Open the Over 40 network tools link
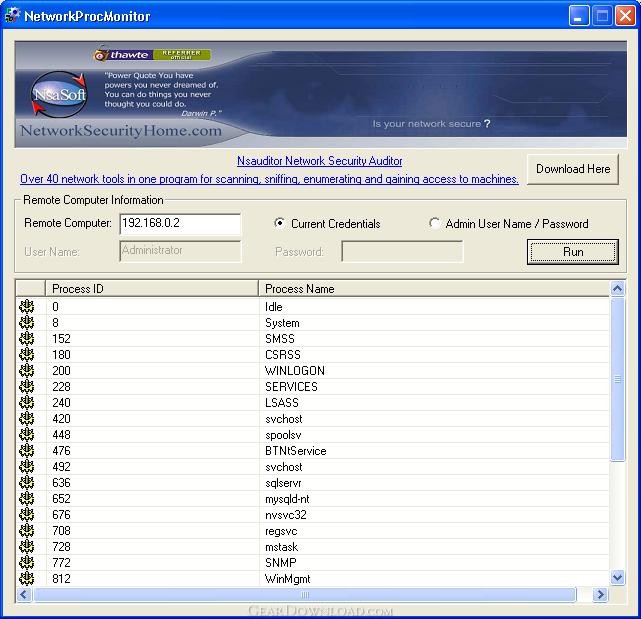 tap(269, 179)
